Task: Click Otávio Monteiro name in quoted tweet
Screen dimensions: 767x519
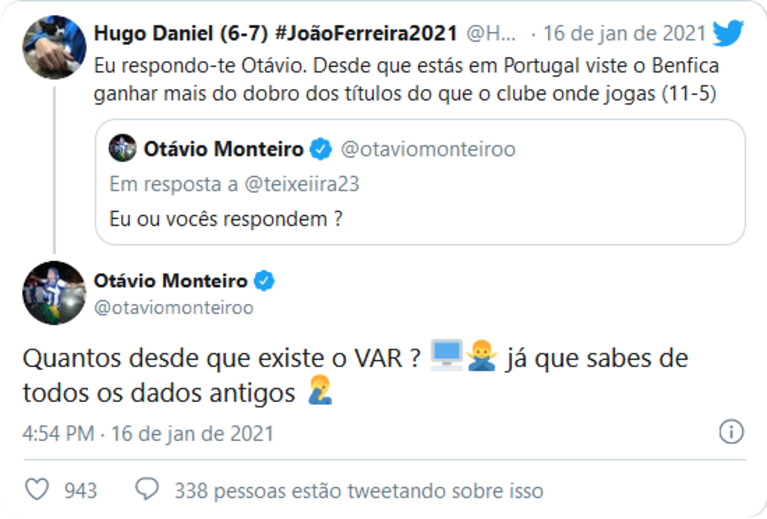Action: [225, 150]
